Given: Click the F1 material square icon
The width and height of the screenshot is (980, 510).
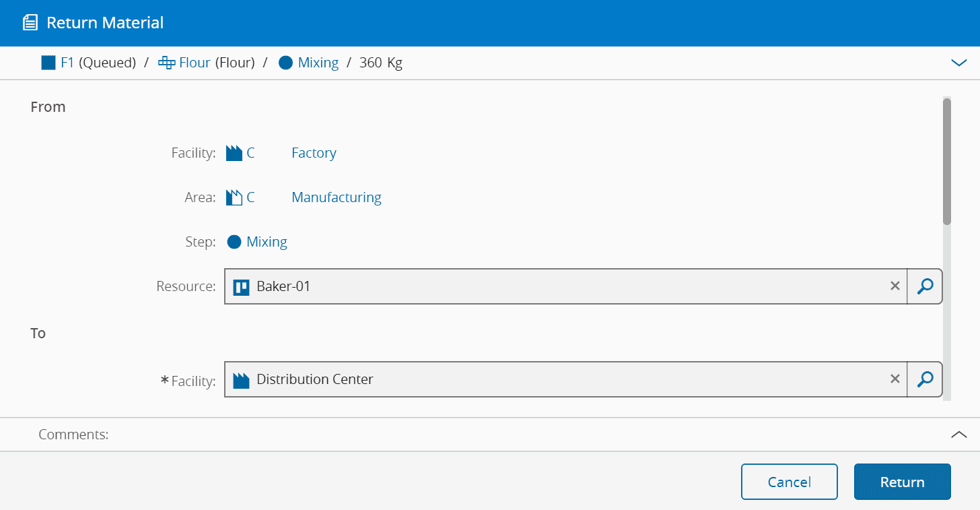Looking at the screenshot, I should coord(48,63).
